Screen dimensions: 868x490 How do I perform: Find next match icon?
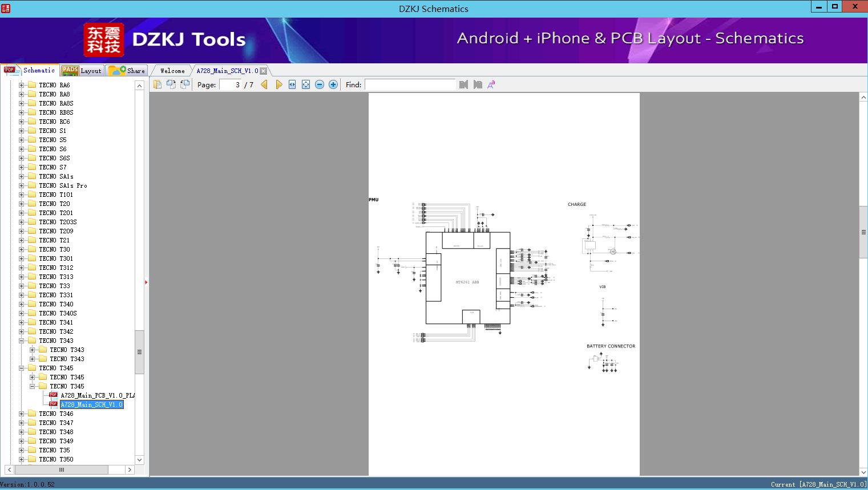478,84
